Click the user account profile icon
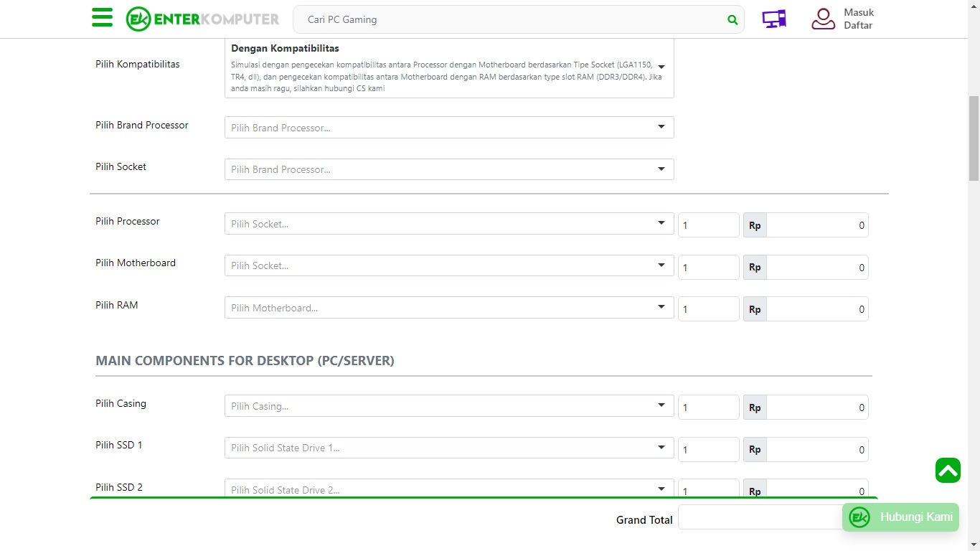Image resolution: width=980 pixels, height=551 pixels. 823,19
